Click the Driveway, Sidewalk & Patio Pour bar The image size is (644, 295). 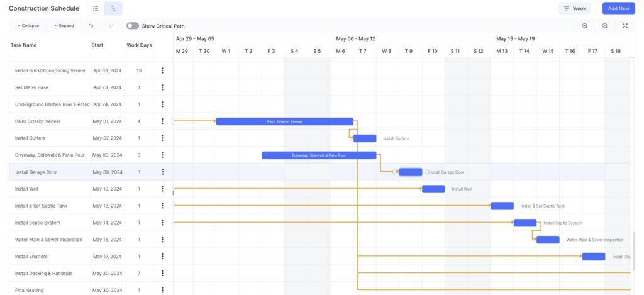click(319, 155)
